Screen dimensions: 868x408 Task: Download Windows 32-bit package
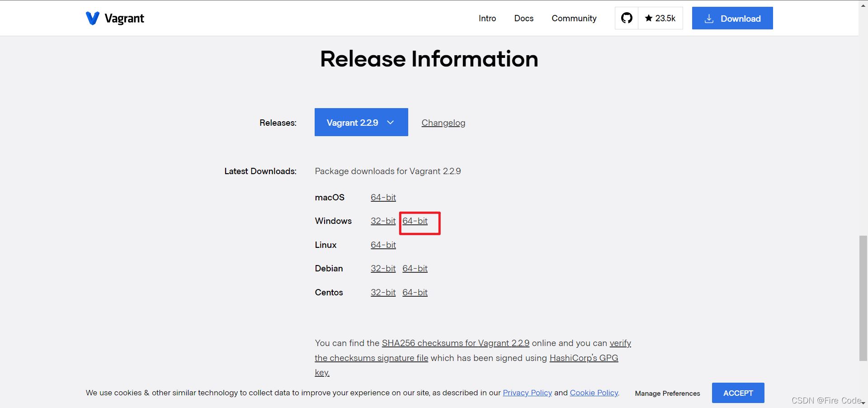[x=383, y=221]
